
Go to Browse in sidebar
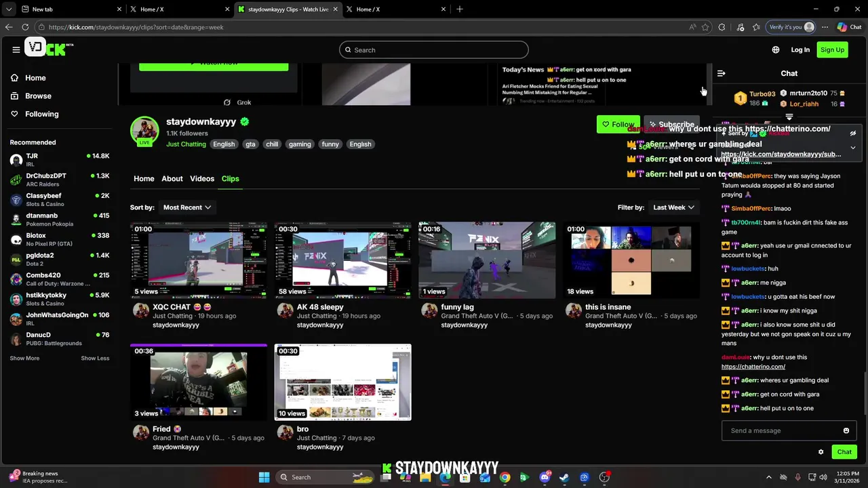(x=38, y=96)
